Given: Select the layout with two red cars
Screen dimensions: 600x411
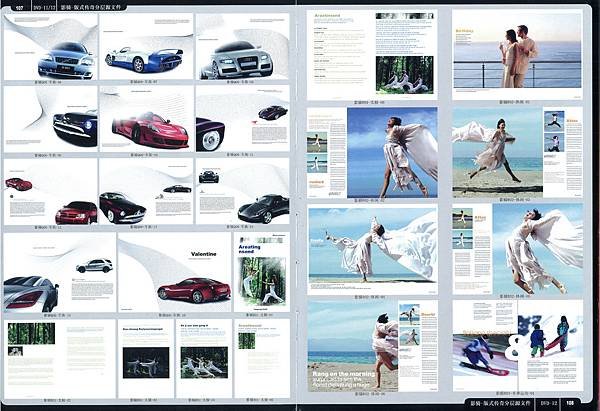Looking at the screenshot, I should click(51, 192).
